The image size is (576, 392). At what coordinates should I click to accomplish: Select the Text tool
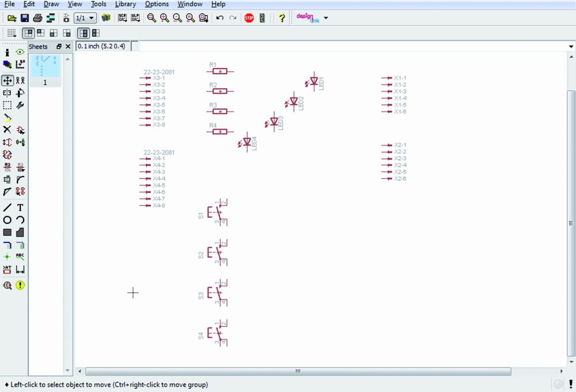pyautogui.click(x=20, y=207)
